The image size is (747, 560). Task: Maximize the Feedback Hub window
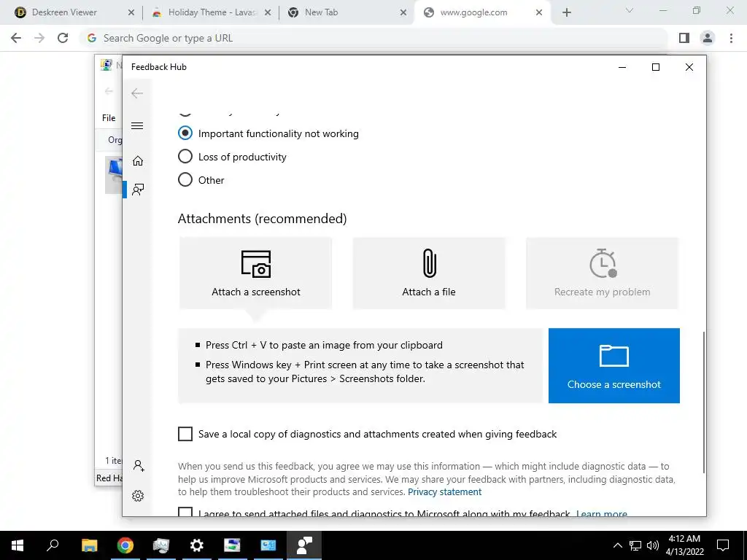(x=656, y=67)
